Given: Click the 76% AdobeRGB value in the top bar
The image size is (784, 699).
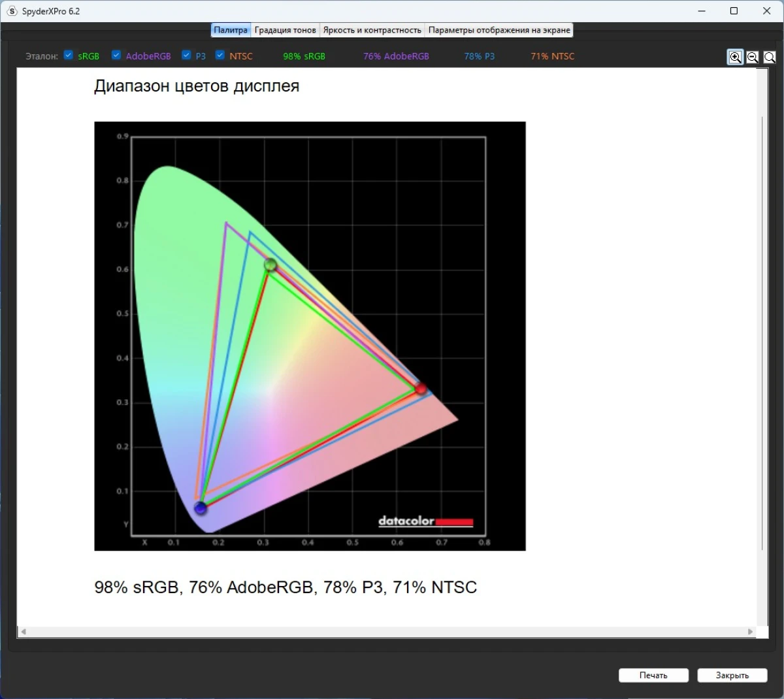Looking at the screenshot, I should (396, 56).
